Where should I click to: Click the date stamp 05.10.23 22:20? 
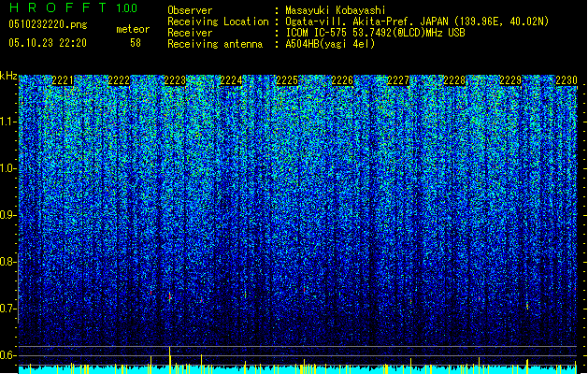48,42
